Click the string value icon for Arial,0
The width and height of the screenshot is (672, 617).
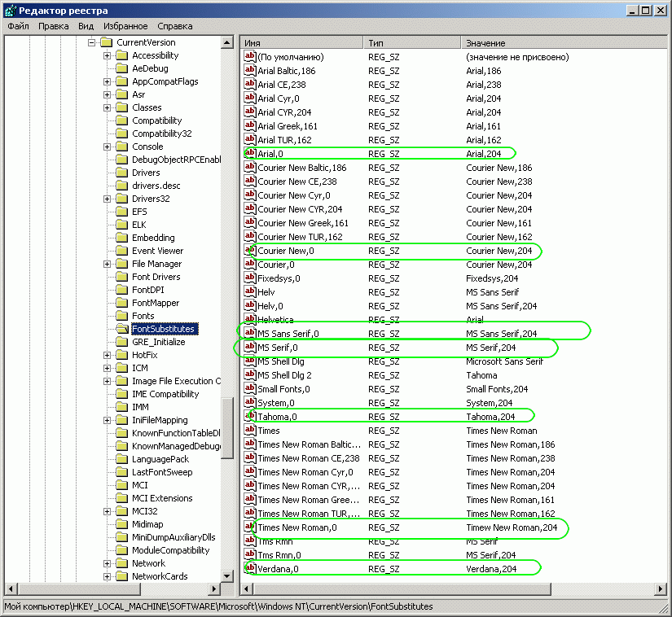tap(250, 153)
